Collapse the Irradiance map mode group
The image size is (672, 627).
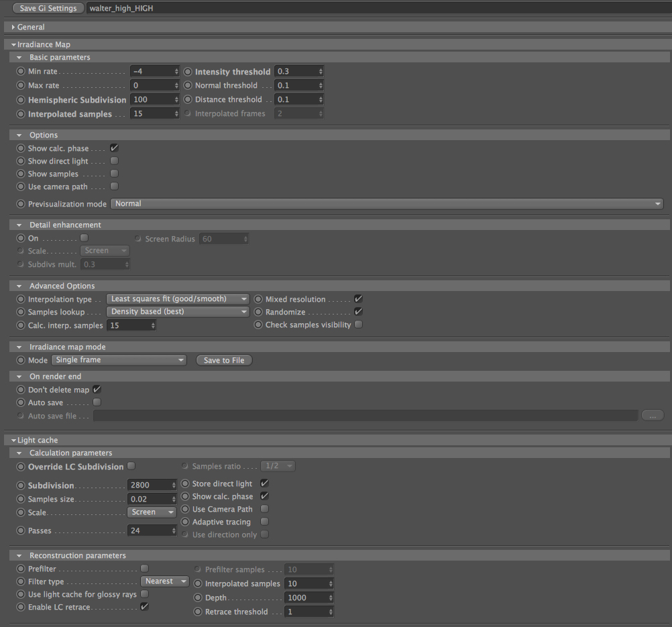pyautogui.click(x=19, y=347)
